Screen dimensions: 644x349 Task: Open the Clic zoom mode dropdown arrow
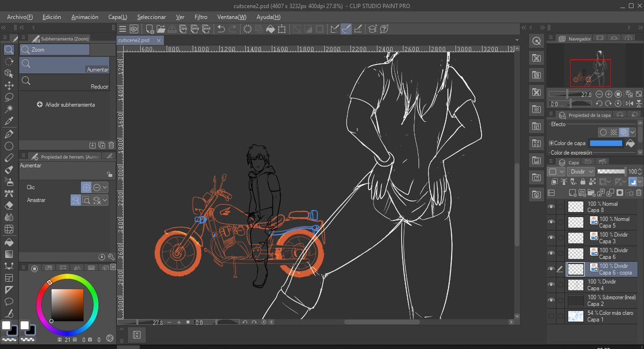coord(105,187)
